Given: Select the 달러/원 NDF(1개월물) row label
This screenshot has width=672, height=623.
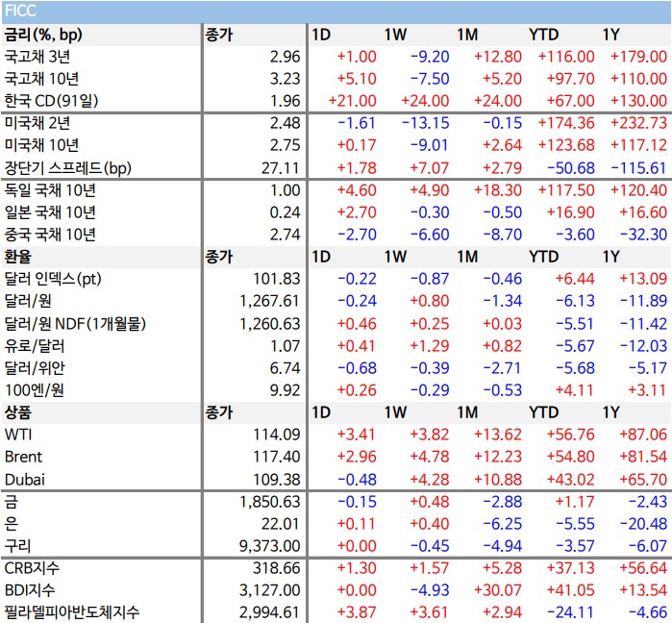Looking at the screenshot, I should coord(75,324).
